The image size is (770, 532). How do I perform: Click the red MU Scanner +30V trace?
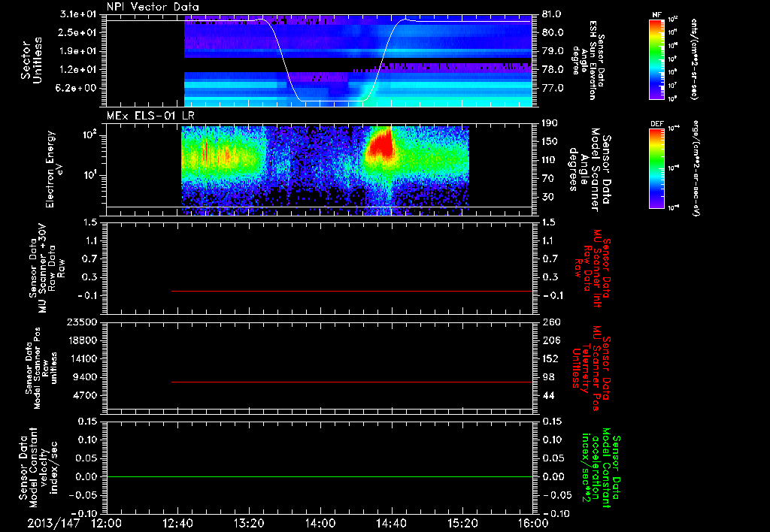pos(352,291)
